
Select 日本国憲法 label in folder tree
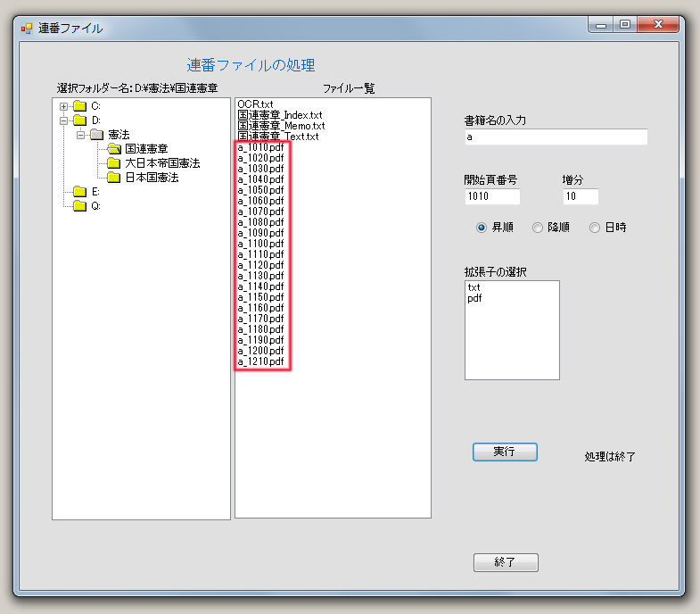point(152,178)
